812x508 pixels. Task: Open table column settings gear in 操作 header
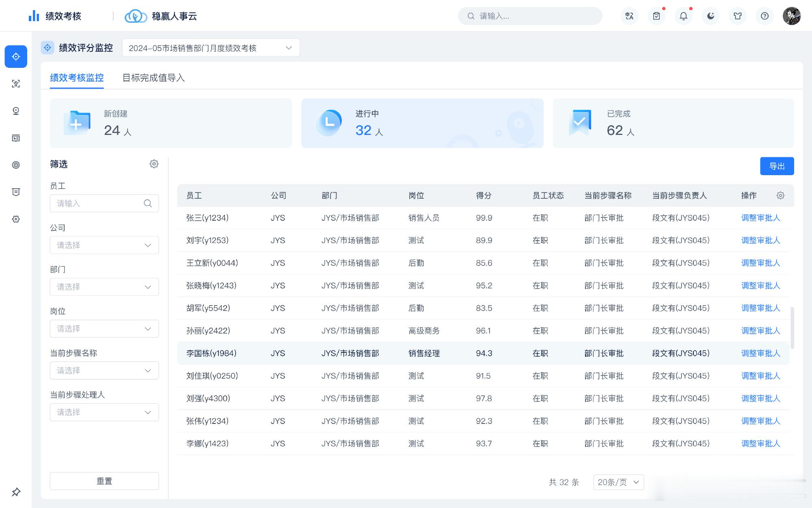click(x=780, y=195)
